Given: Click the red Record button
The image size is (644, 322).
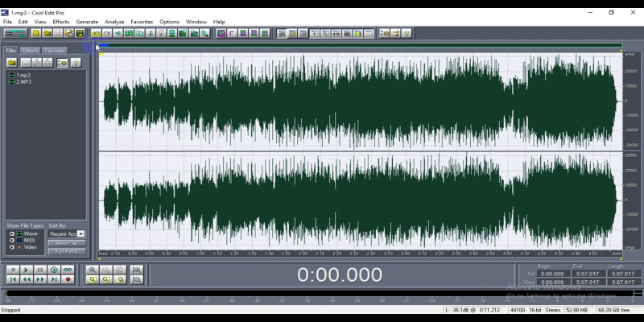Looking at the screenshot, I should [68, 279].
